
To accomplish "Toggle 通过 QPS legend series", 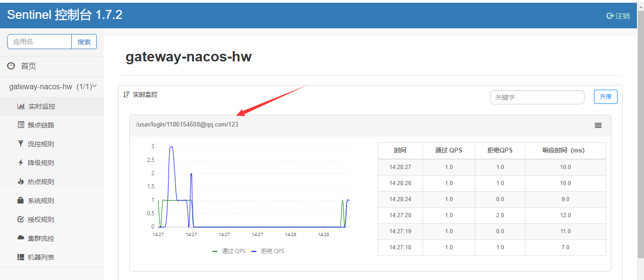I will pyautogui.click(x=229, y=251).
